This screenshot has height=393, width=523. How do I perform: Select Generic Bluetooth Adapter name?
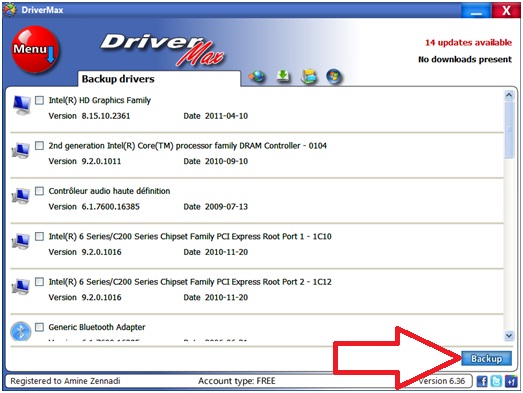pyautogui.click(x=97, y=327)
